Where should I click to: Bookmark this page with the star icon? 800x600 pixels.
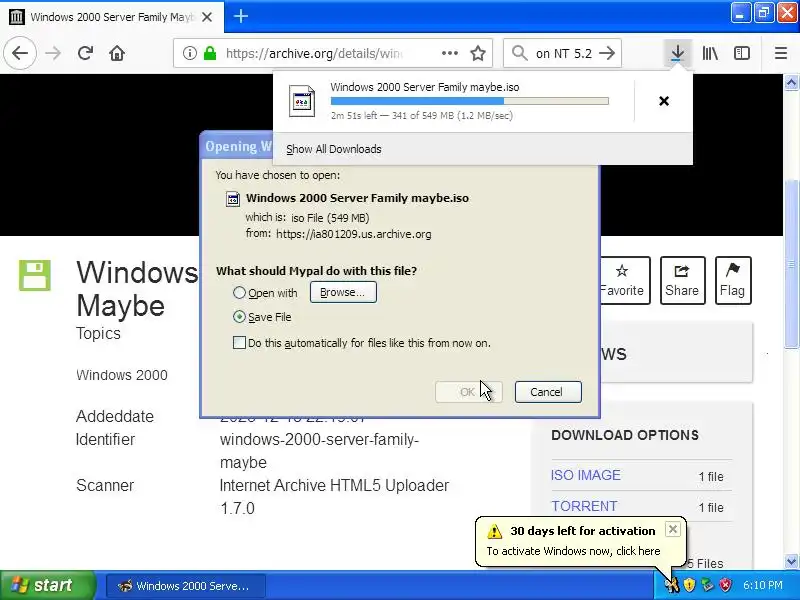[x=478, y=53]
